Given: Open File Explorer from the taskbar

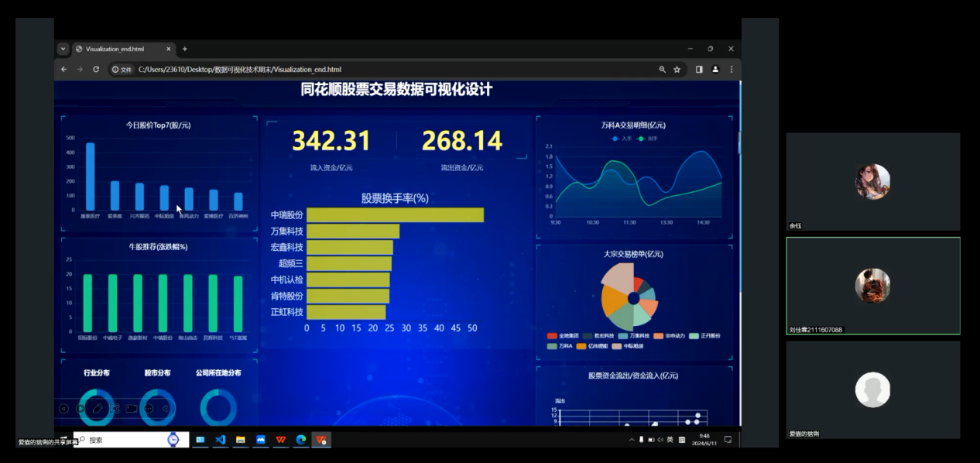Looking at the screenshot, I should click(241, 440).
